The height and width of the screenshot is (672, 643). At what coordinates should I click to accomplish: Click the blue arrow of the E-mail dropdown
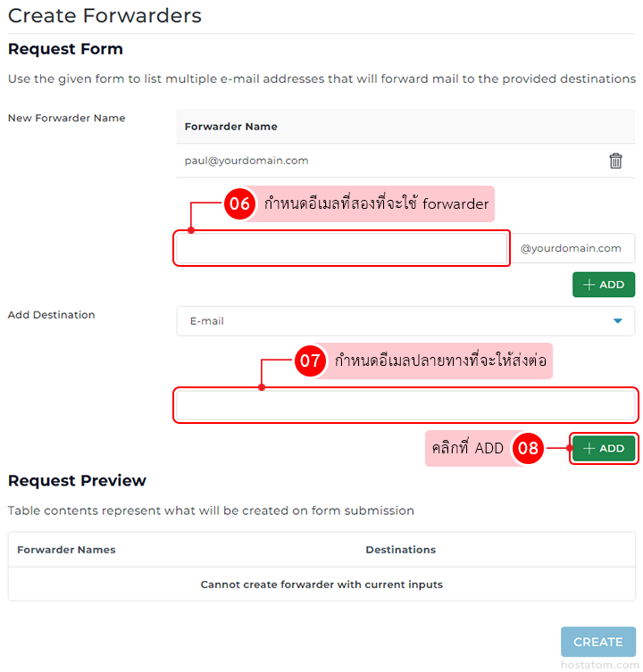(x=617, y=321)
